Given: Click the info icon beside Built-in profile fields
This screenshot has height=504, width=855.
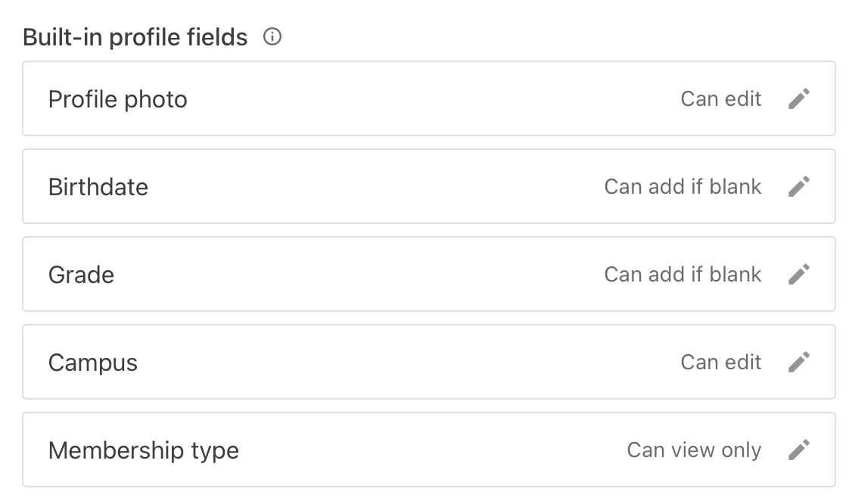Looking at the screenshot, I should coord(272,36).
